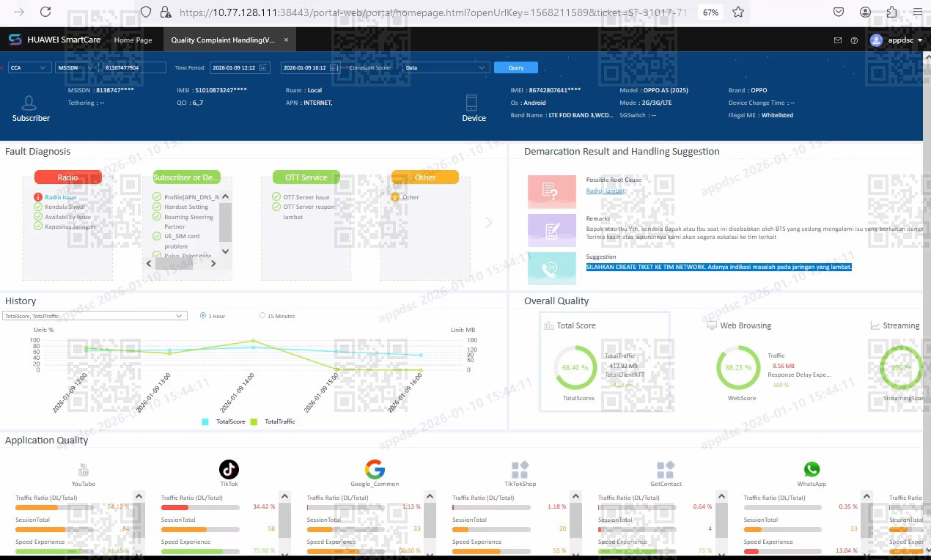Image resolution: width=931 pixels, height=560 pixels.
Task: Select the 1 Hour radio button
Action: point(204,316)
